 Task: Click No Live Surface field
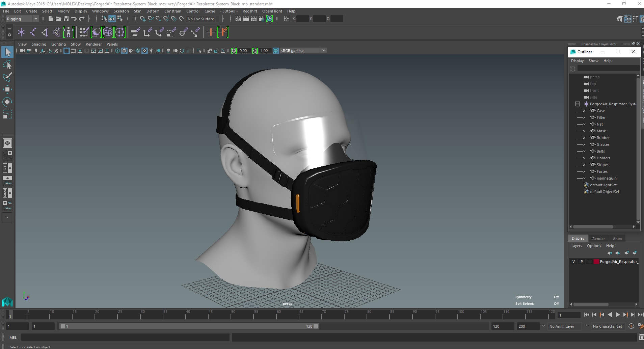[x=203, y=19]
